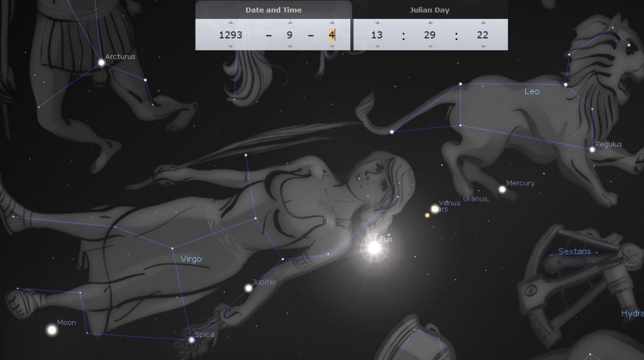Decrease the seconds with the down arrow below 22

[483, 47]
